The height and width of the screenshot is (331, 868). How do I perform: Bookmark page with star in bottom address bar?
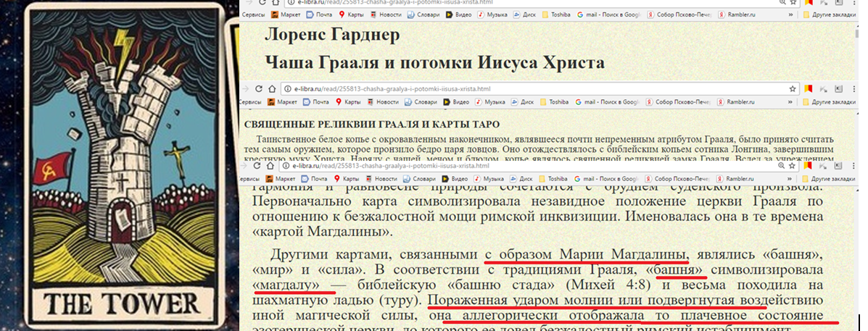793,165
